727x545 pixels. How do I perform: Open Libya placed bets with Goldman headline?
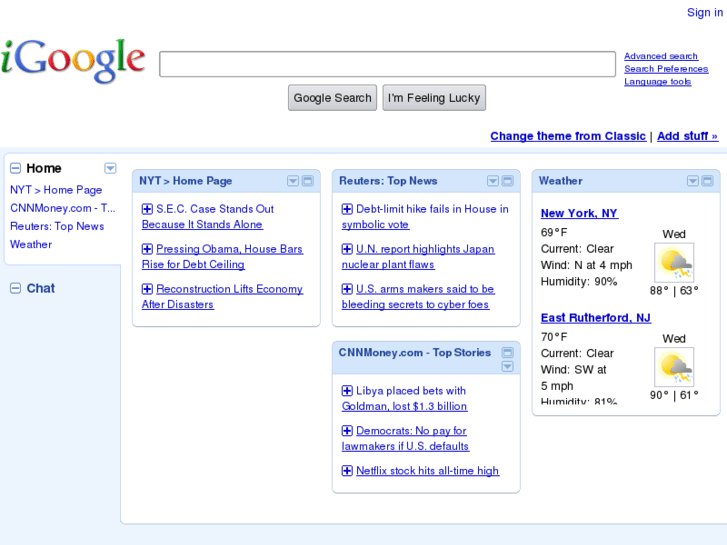tap(405, 398)
